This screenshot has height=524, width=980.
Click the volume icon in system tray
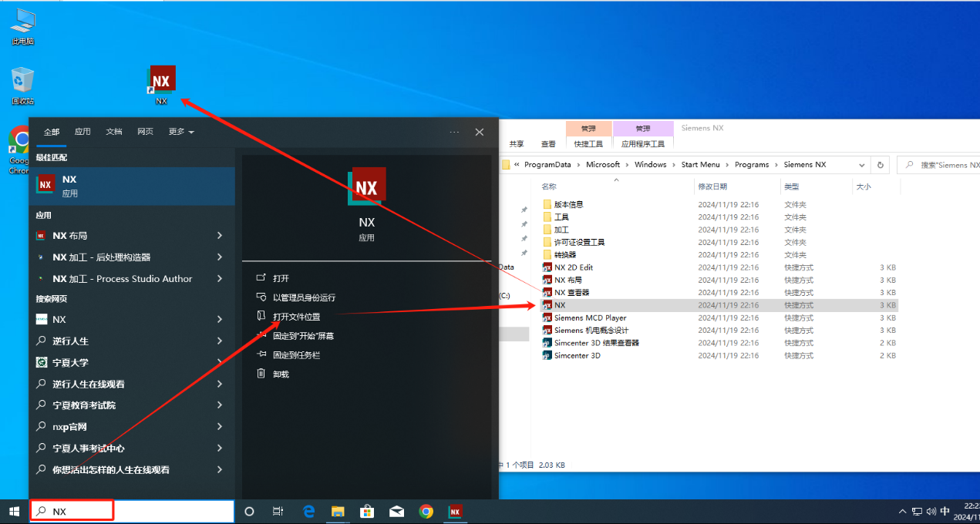(x=931, y=511)
